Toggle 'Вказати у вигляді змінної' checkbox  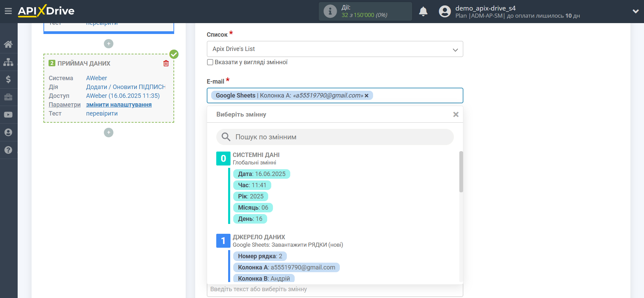pyautogui.click(x=210, y=62)
